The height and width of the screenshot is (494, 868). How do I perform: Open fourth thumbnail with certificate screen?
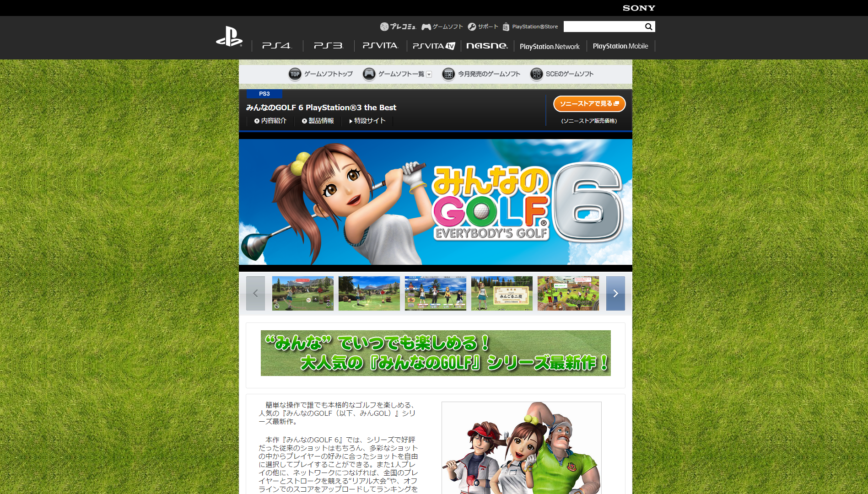[502, 293]
